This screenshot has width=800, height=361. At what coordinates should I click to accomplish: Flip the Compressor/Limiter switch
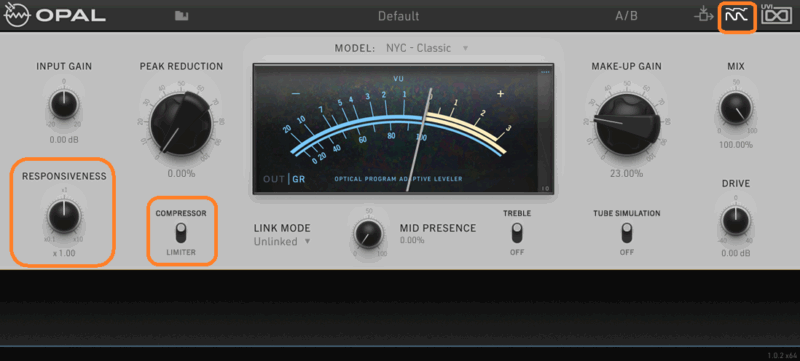(181, 233)
